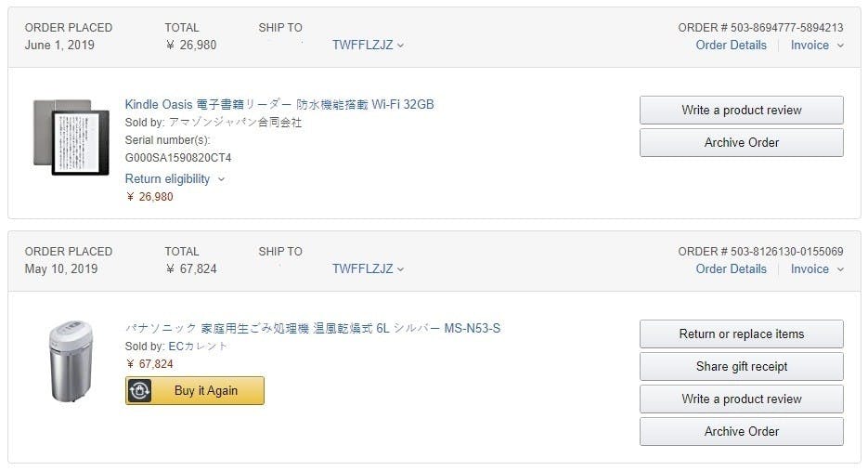Archive the Kindle Oasis order

click(x=741, y=143)
